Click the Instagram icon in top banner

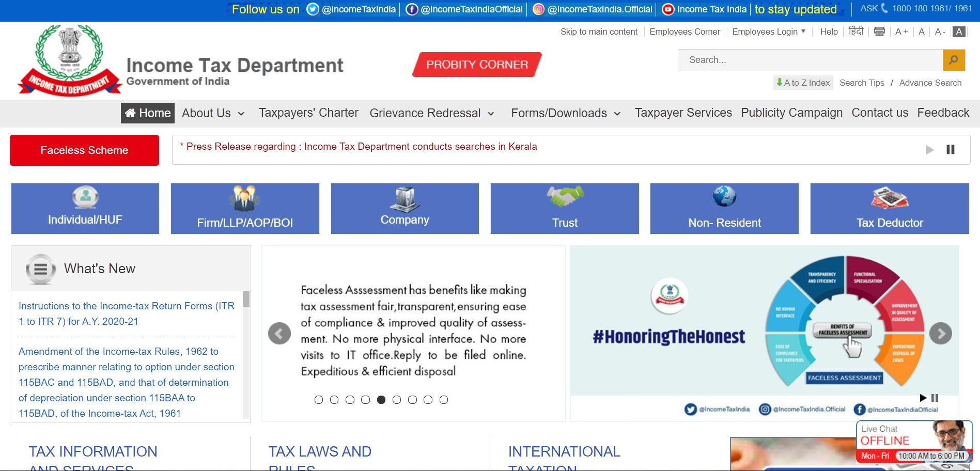click(538, 9)
